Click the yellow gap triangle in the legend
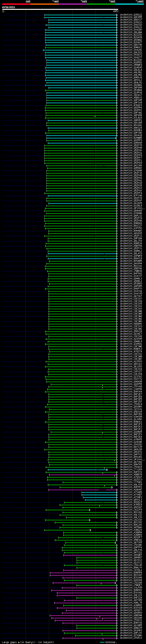 tap(19, 642)
